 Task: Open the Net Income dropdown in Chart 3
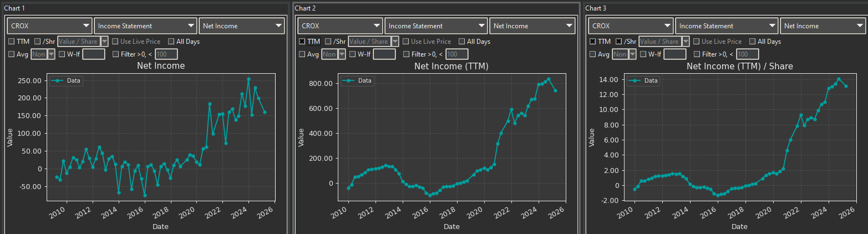pos(823,26)
